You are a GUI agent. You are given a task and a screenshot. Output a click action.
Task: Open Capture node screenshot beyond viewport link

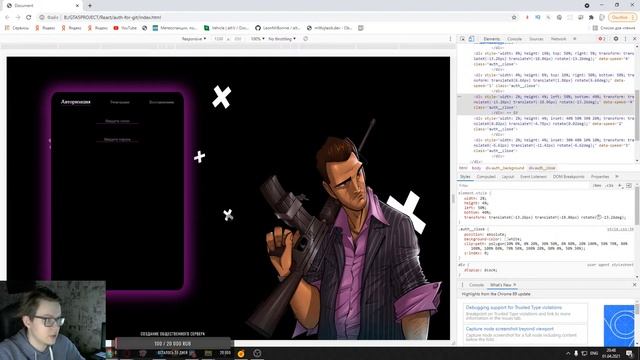pos(510,329)
